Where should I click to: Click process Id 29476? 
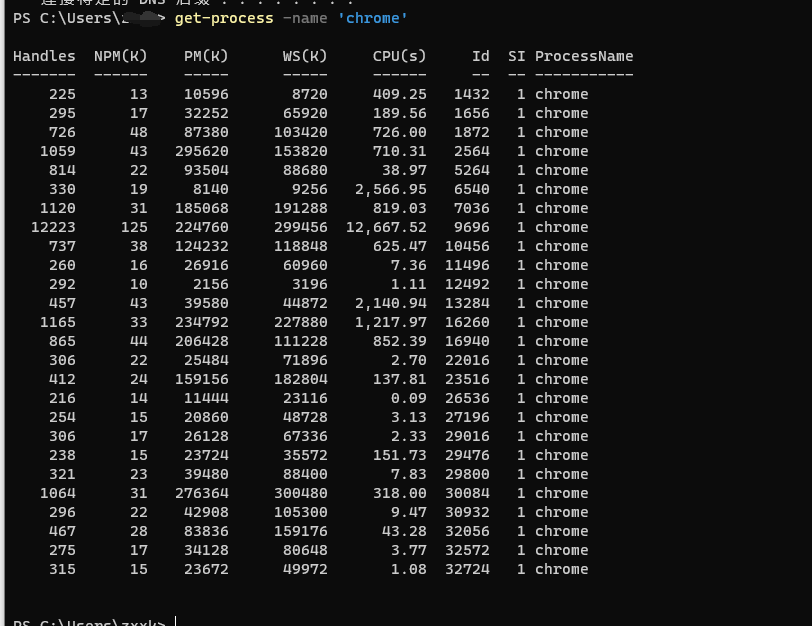coord(467,455)
